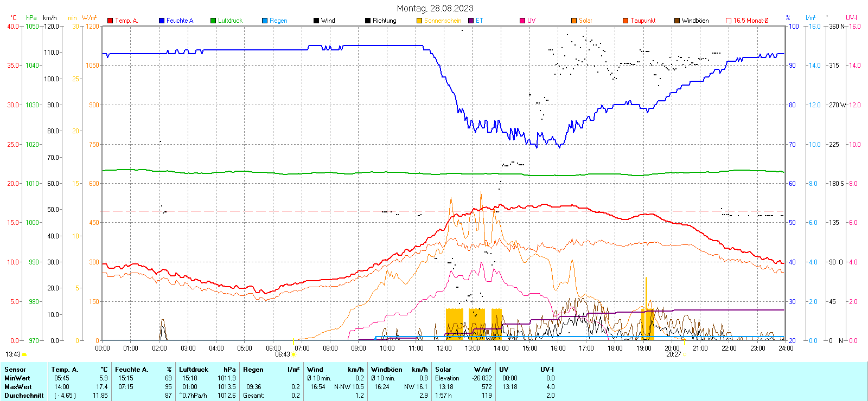Click the chart title Montag, 28.08.2023
Image resolution: width=868 pixels, height=401 pixels.
(435, 8)
